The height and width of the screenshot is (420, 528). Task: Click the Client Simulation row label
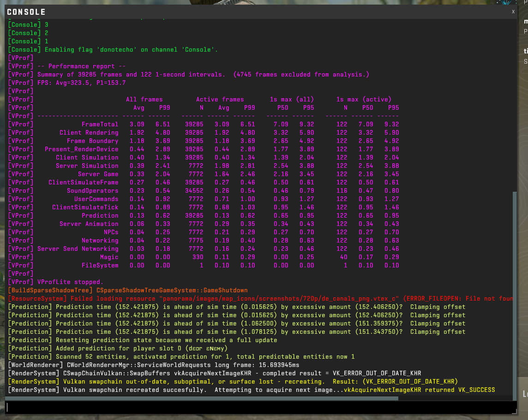tap(87, 158)
